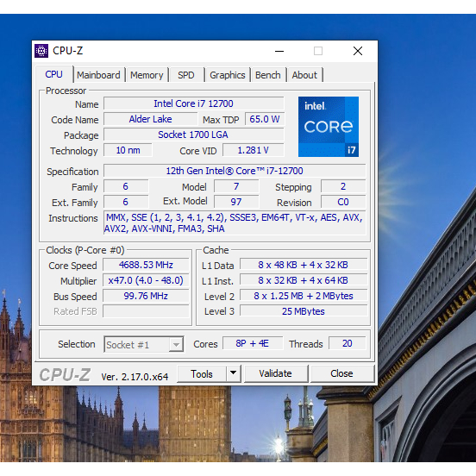Click the version text 'Ver. 2.17.0.x64'
Image resolution: width=476 pixels, height=476 pixels.
135,377
